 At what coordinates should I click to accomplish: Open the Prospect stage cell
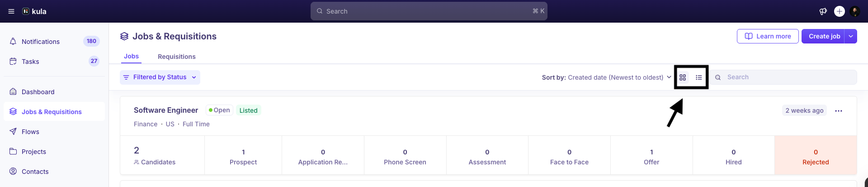[243, 155]
